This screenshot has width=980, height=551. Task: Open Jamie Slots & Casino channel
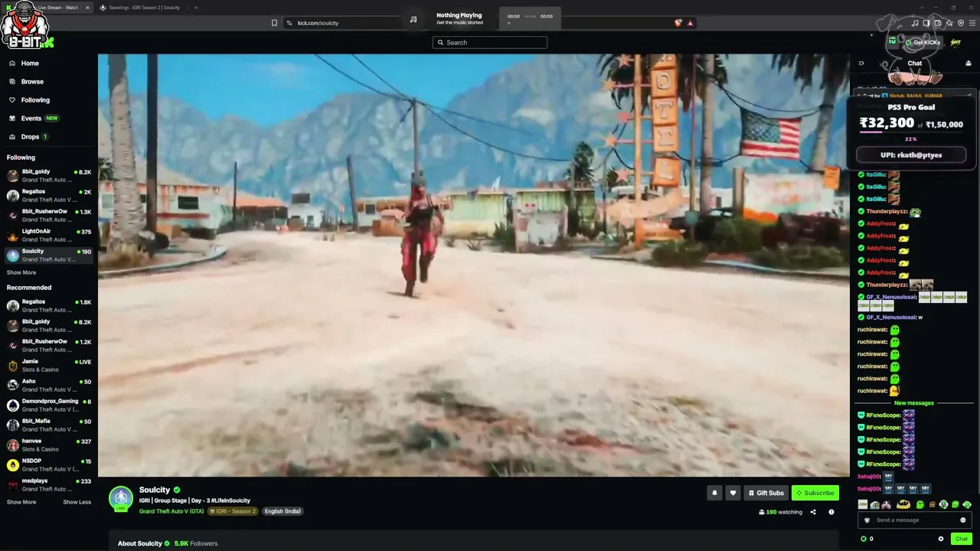[49, 365]
